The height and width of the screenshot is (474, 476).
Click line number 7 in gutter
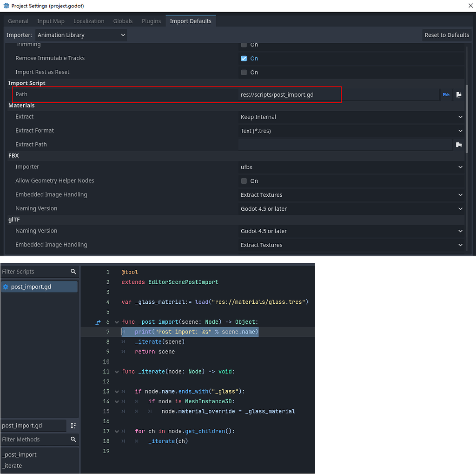click(107, 332)
